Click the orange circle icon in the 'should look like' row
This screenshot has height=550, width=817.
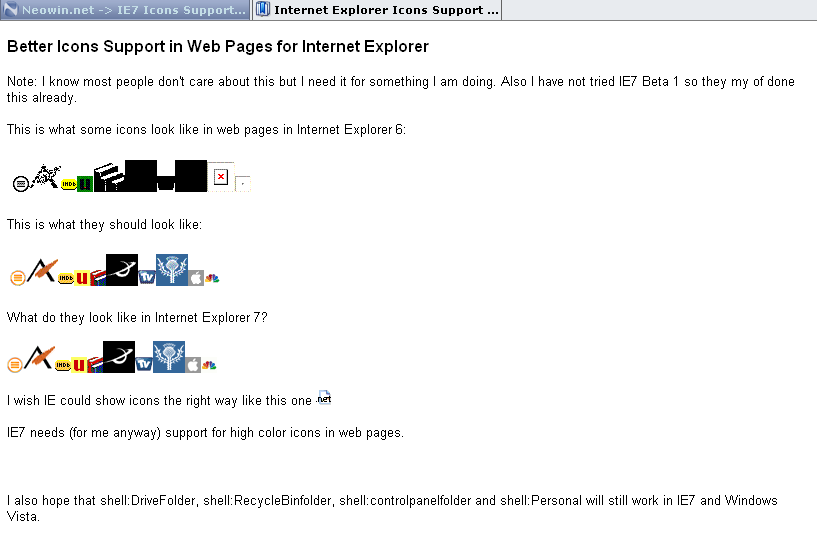click(x=18, y=278)
